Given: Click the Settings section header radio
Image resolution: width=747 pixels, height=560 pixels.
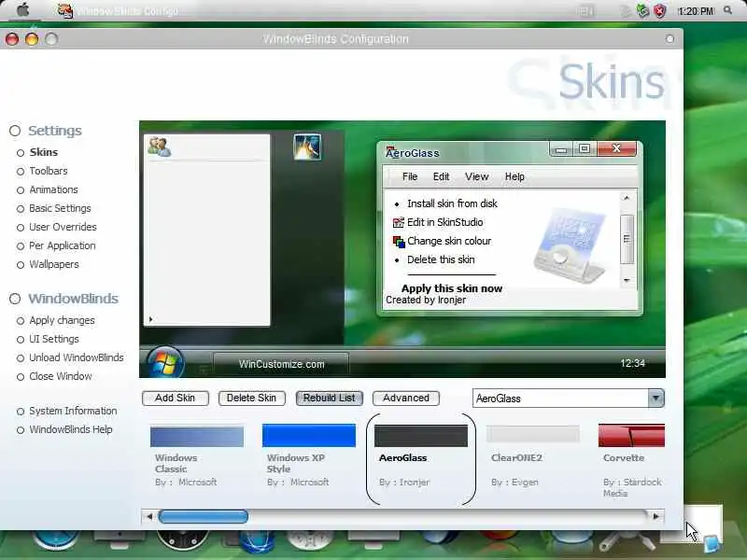Looking at the screenshot, I should (x=15, y=131).
